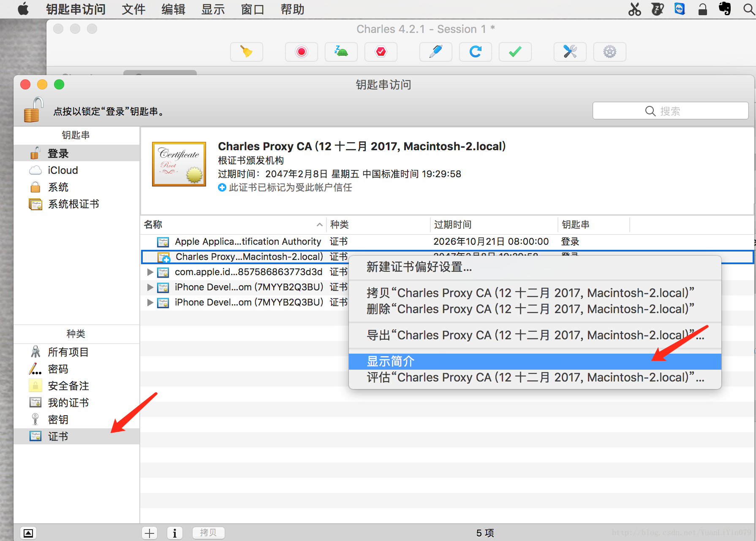756x541 pixels.
Task: Open the 窗口 menu
Action: pyautogui.click(x=253, y=9)
